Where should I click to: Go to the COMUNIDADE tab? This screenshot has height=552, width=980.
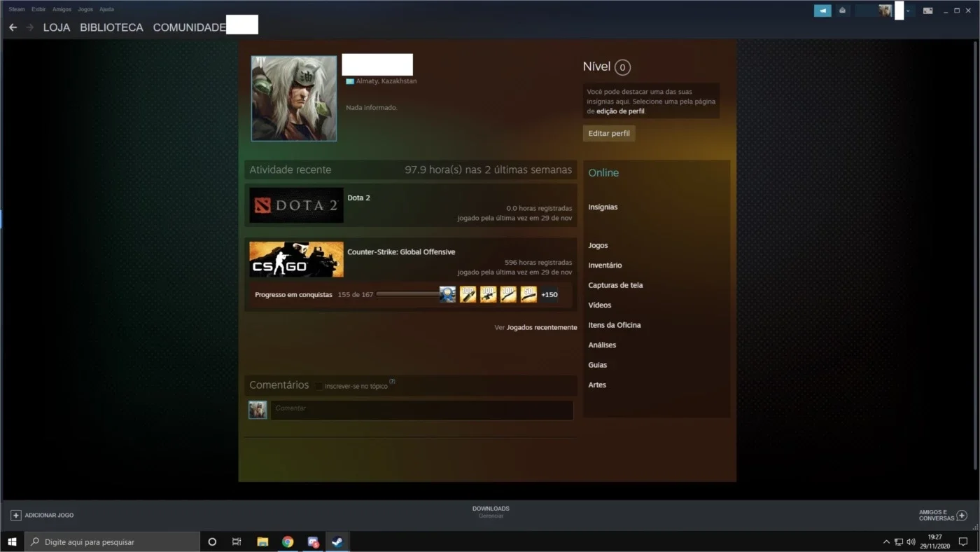click(x=189, y=27)
